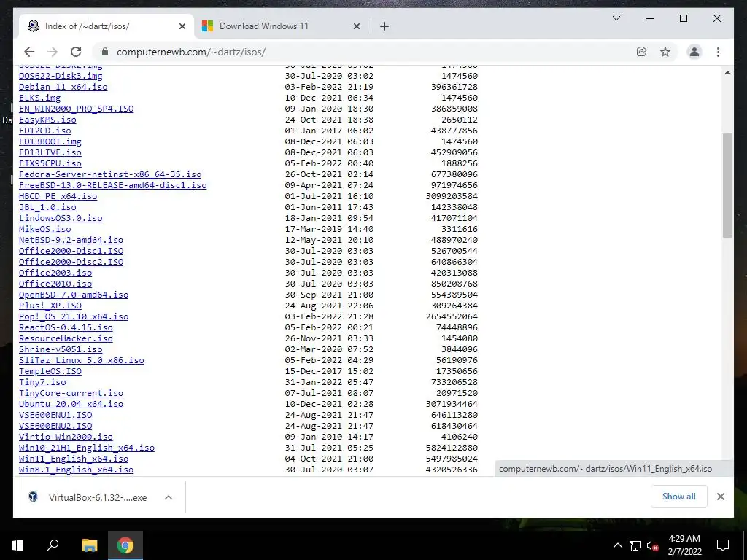The height and width of the screenshot is (560, 747).
Task: Switch to the Download Windows 11 tab
Action: (281, 26)
